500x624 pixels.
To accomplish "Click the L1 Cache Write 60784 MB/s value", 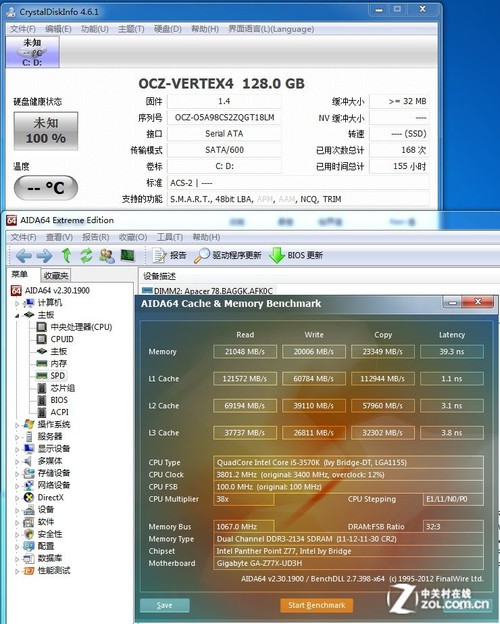I will pos(314,379).
